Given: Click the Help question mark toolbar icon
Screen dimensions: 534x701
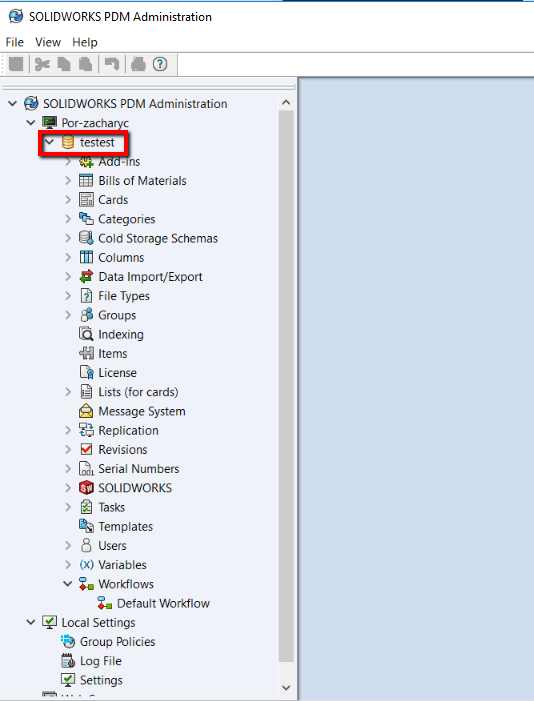Looking at the screenshot, I should [x=160, y=64].
